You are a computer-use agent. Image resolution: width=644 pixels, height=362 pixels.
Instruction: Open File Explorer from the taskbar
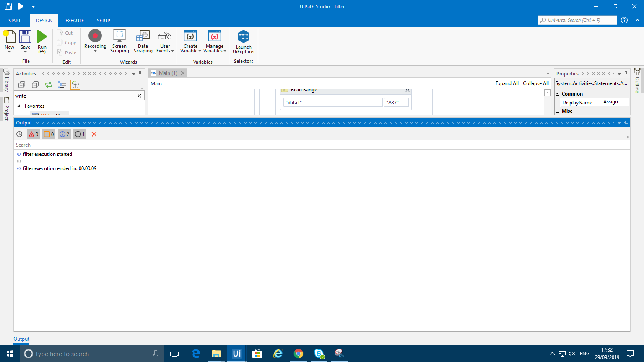coord(216,354)
